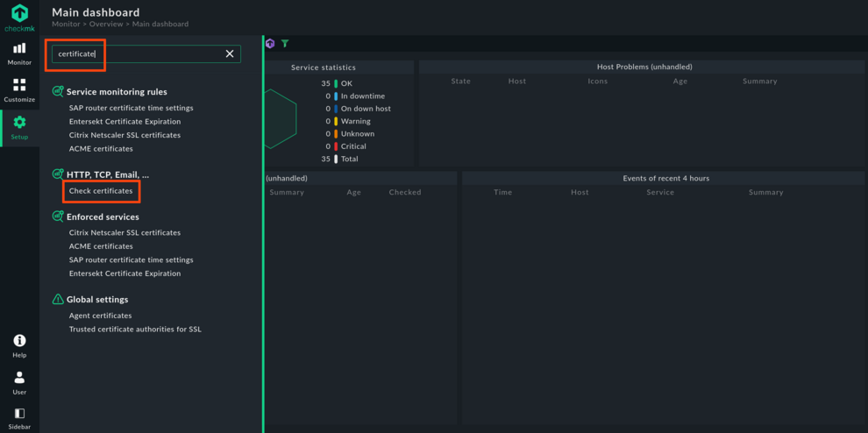
Task: Clear the search field with X
Action: [x=230, y=53]
